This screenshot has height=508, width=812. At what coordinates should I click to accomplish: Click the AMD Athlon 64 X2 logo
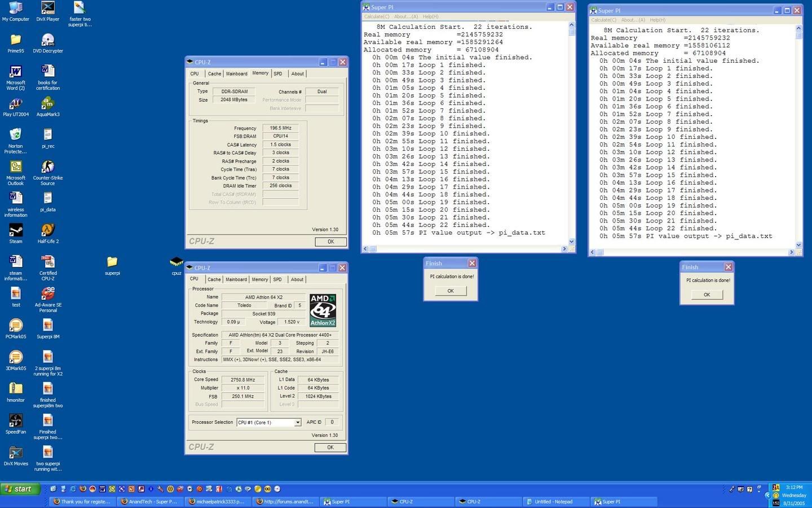(x=323, y=310)
